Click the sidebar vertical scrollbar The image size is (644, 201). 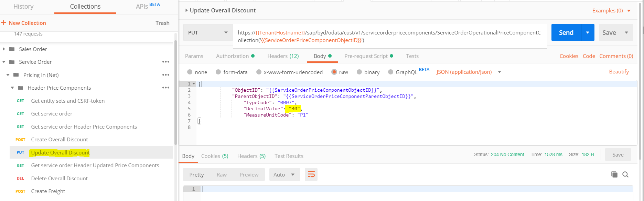tap(175, 103)
